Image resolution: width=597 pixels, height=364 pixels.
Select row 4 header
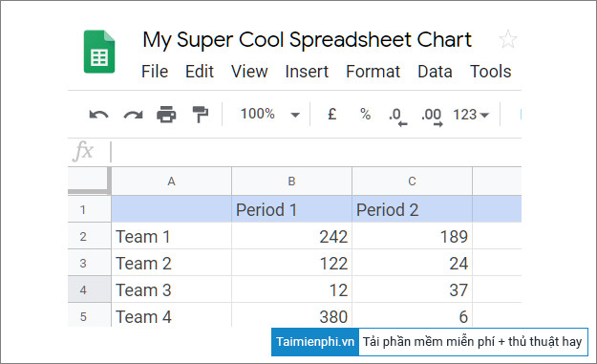(x=89, y=289)
